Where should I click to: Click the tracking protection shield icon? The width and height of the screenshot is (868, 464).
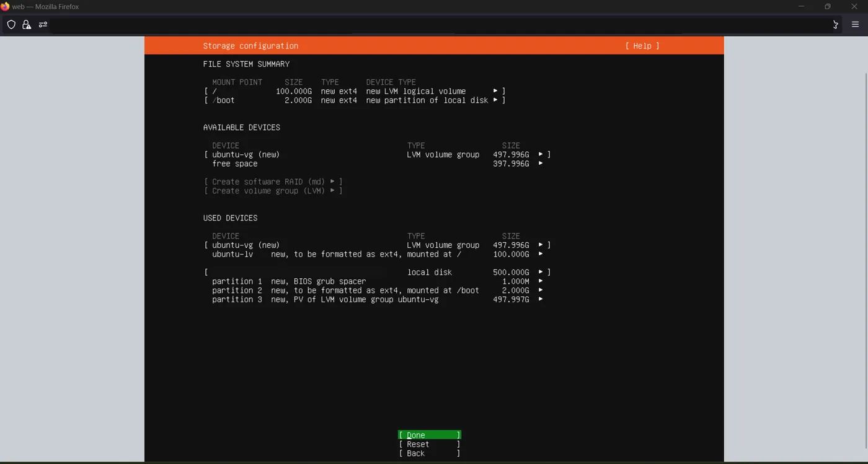[11, 25]
